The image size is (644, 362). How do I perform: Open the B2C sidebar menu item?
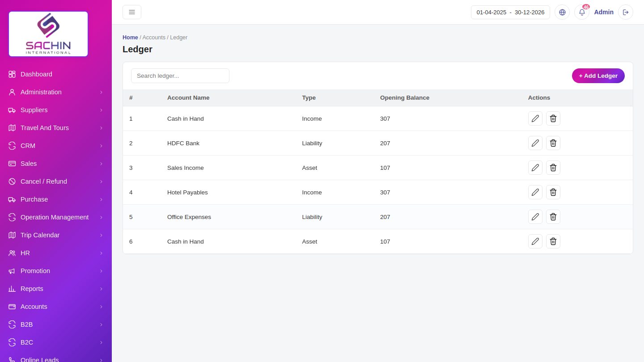pos(56,342)
